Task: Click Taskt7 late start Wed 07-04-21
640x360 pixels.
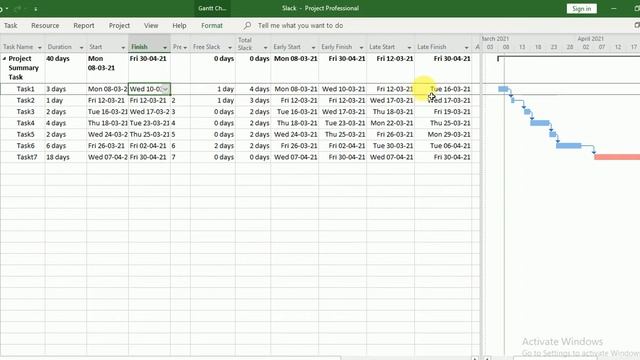Action: coord(391,157)
